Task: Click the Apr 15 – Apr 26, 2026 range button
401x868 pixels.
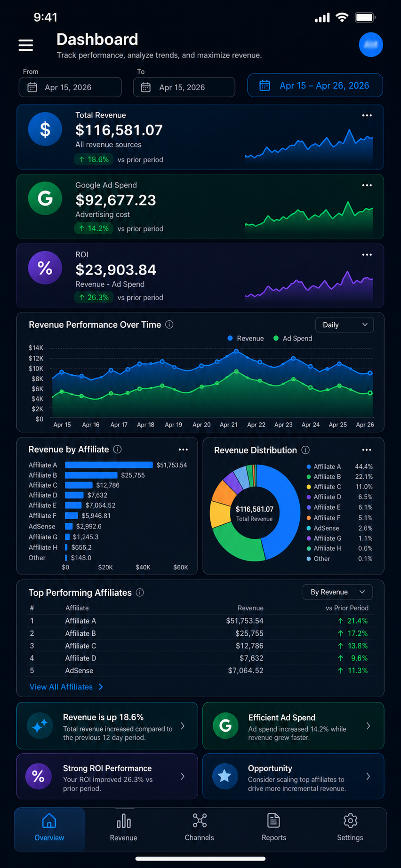Action: (x=315, y=86)
